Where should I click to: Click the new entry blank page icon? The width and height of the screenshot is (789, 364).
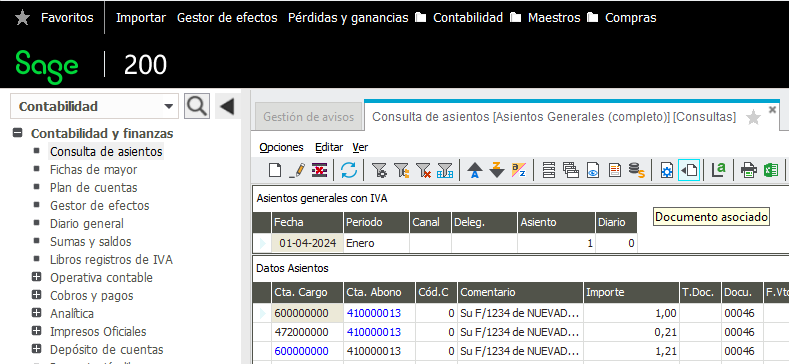275,170
